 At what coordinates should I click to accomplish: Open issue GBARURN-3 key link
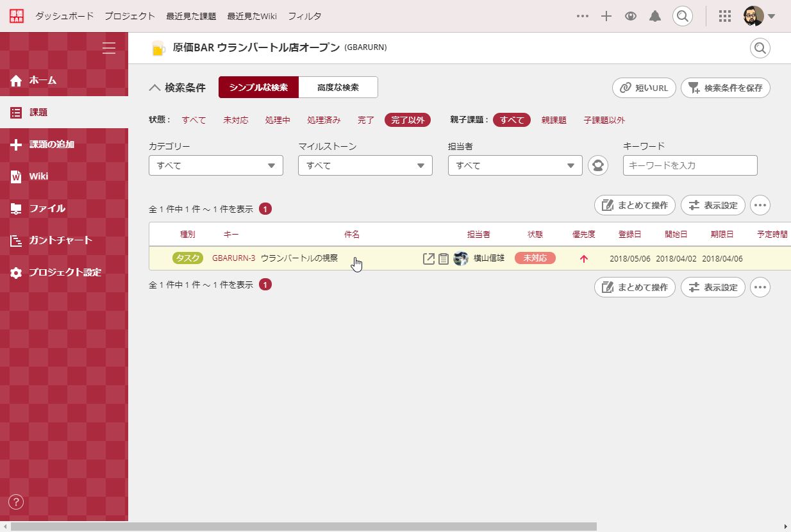click(233, 258)
